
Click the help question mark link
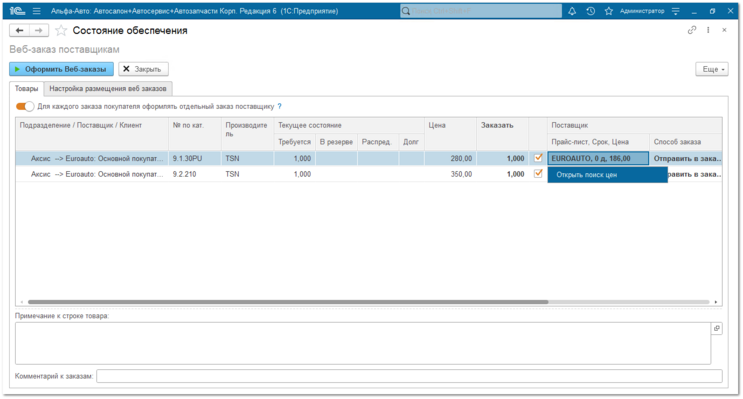click(280, 106)
